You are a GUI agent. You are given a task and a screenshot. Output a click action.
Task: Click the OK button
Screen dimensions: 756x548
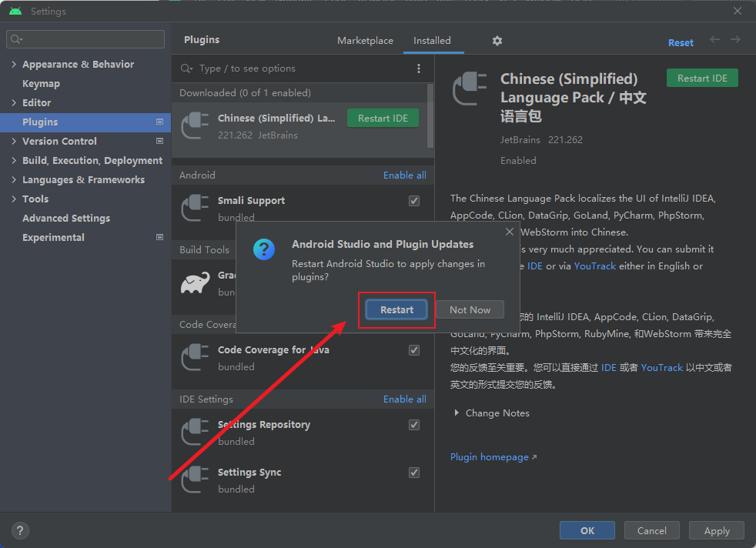coord(587,530)
